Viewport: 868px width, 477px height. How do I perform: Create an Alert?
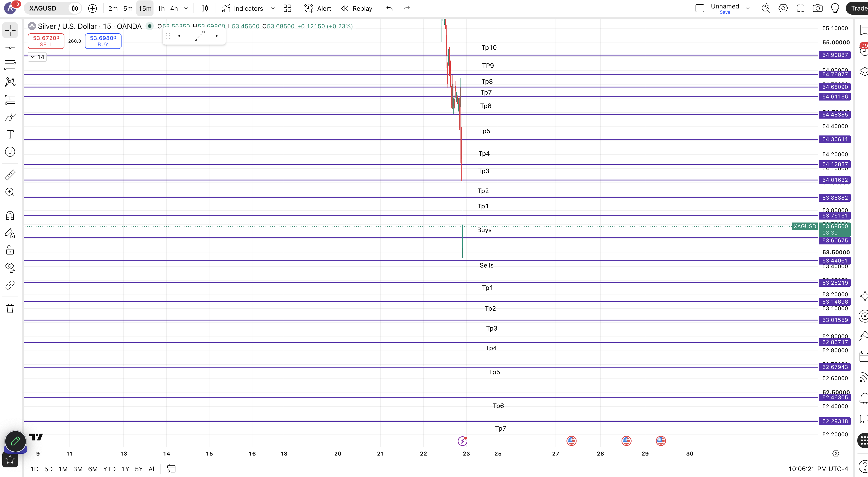pos(318,8)
